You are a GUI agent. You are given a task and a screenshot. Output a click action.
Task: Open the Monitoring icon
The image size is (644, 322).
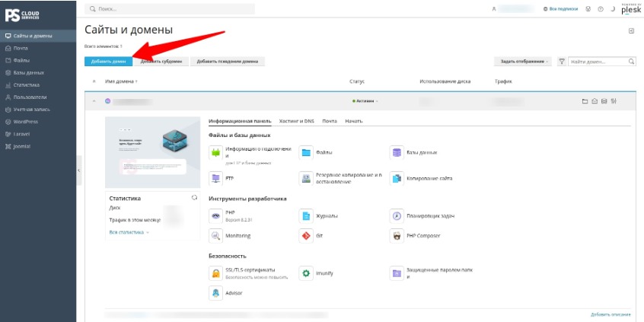(215, 236)
